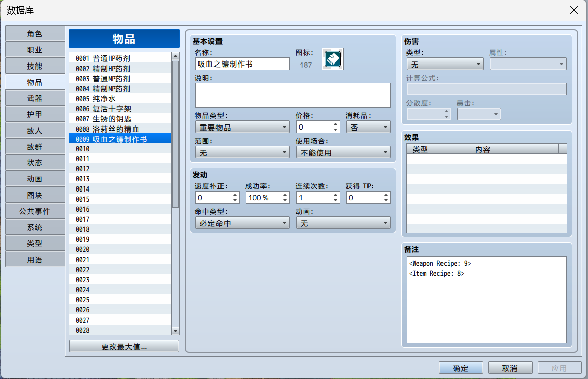The width and height of the screenshot is (588, 379).
Task: Click 确定 to confirm changes
Action: [x=461, y=368]
